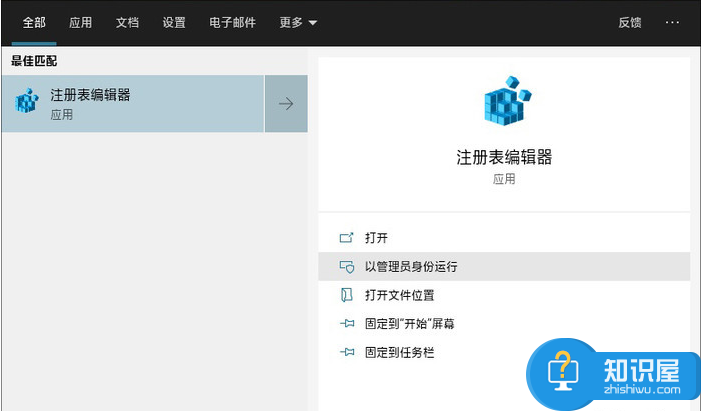Image resolution: width=701 pixels, height=411 pixels.
Task: Open the 反馈 feedback link
Action: [630, 22]
